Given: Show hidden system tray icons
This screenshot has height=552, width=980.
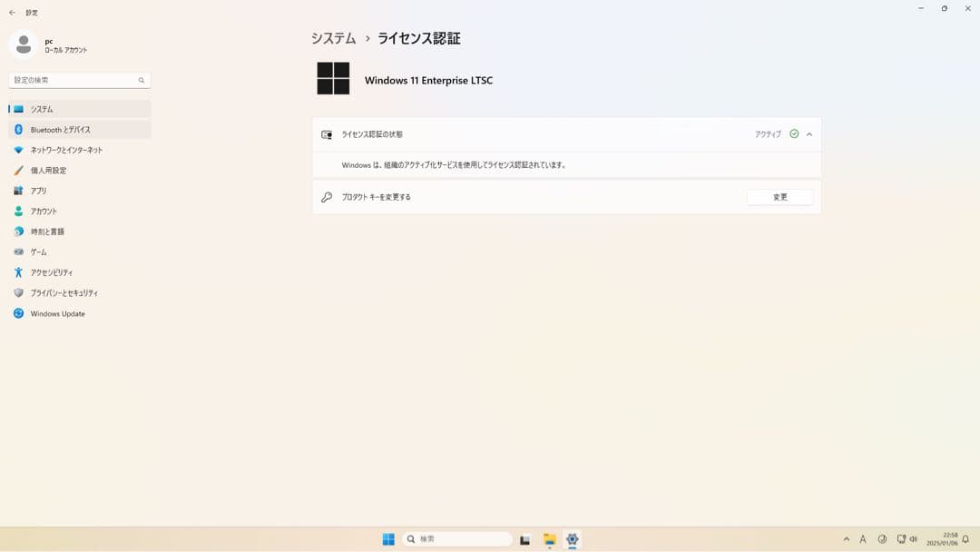Looking at the screenshot, I should coord(845,538).
